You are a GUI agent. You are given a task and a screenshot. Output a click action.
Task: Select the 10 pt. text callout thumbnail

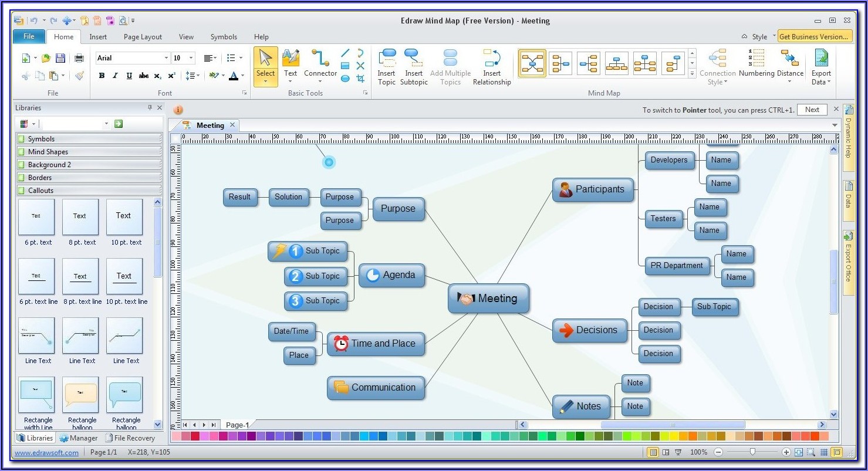click(x=124, y=217)
